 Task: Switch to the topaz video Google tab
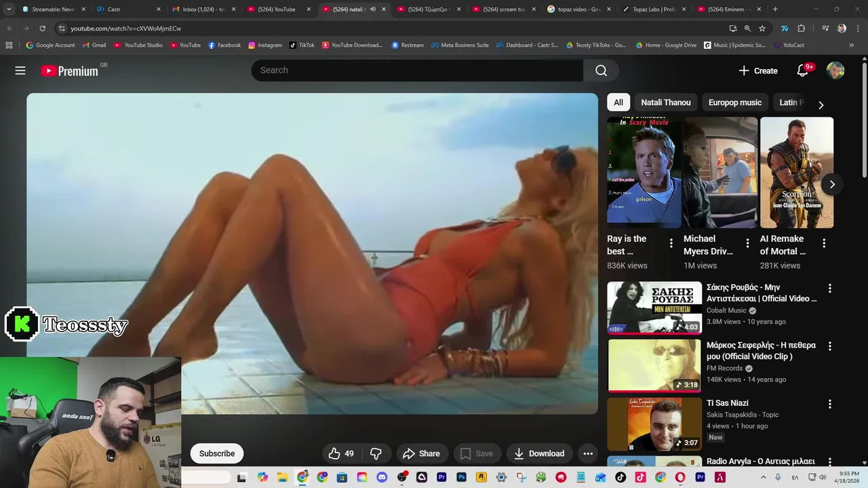click(x=578, y=9)
